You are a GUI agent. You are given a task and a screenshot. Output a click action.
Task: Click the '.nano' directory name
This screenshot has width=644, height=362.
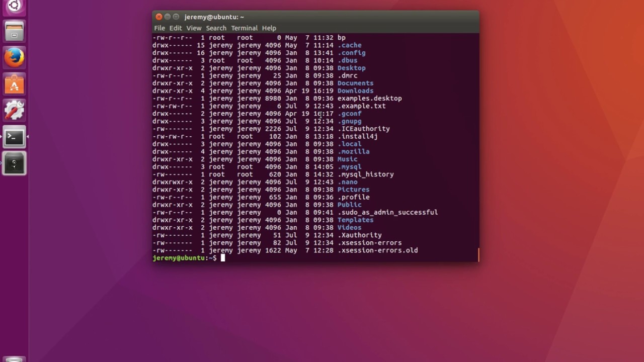(x=348, y=182)
